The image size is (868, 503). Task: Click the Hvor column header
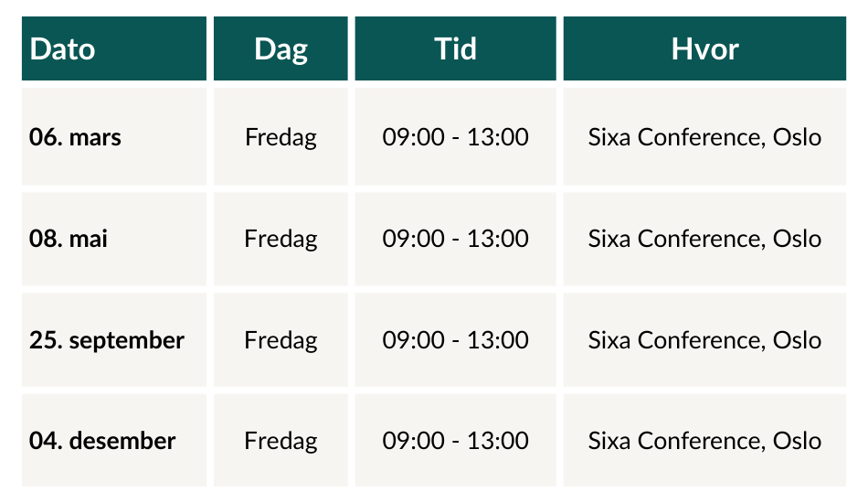[704, 48]
